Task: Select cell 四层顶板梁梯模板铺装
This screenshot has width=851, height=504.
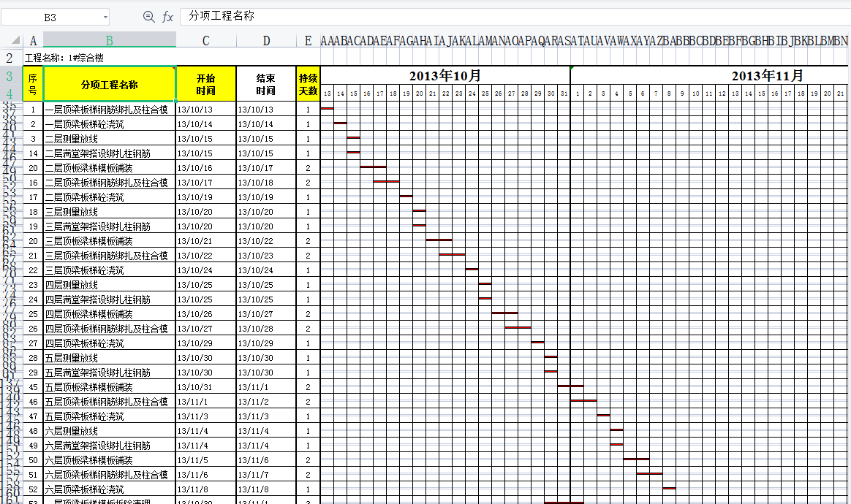Action: 110,314
